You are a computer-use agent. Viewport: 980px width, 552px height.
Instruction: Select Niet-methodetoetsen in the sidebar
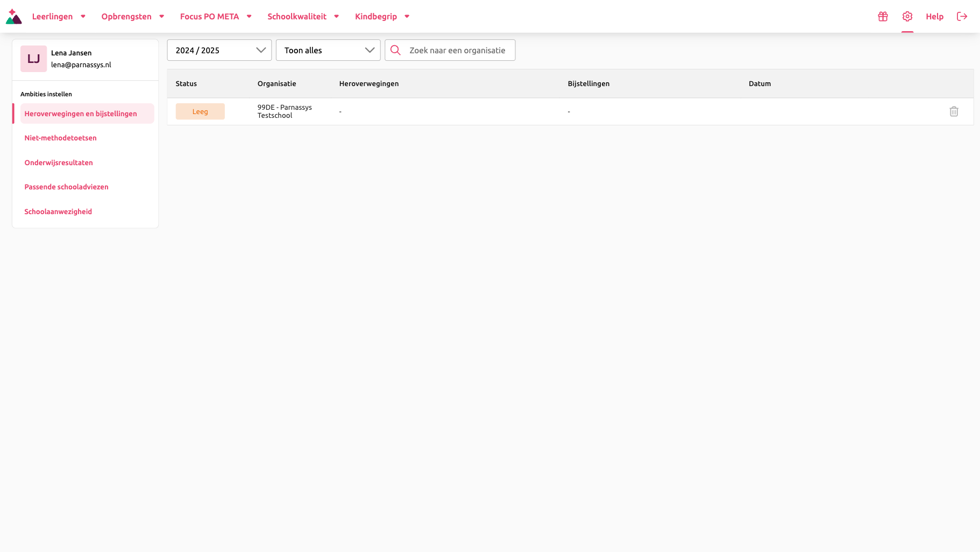[60, 138]
